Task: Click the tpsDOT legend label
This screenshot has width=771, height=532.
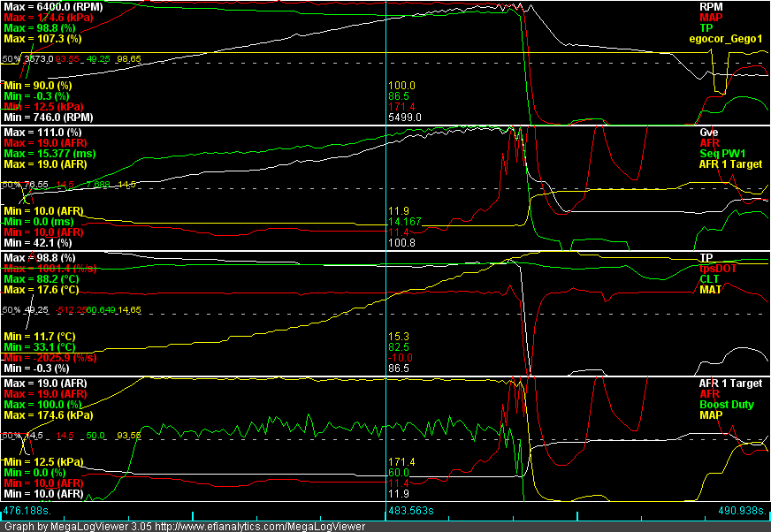Action: coord(719,268)
